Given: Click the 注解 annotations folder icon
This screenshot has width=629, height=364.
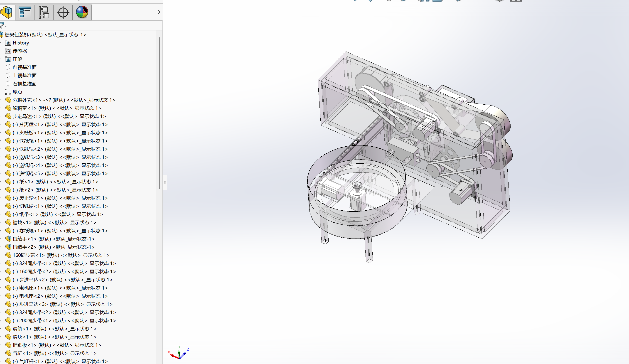Looking at the screenshot, I should tap(8, 59).
